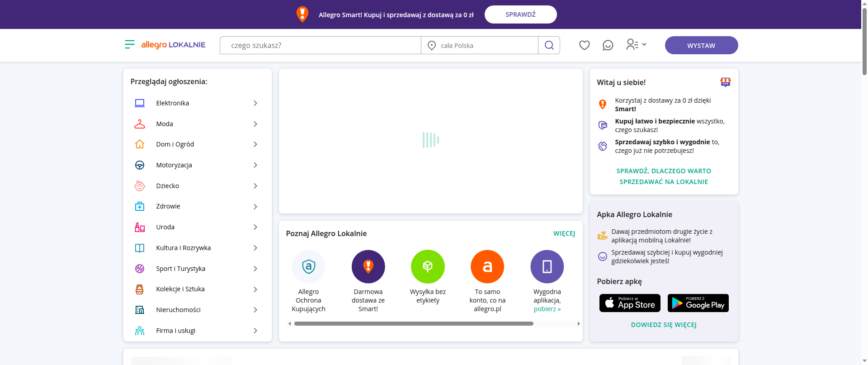
Task: Expand the Kultura i Rozrywka chevron
Action: [x=255, y=248]
